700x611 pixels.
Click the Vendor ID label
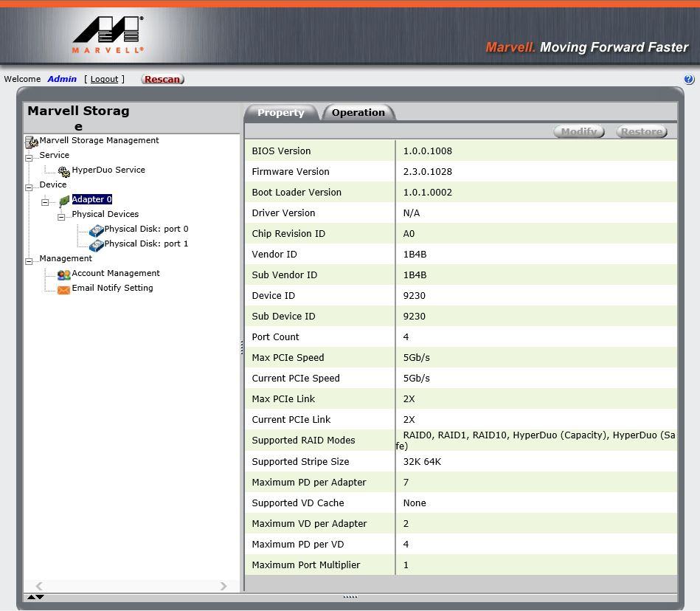[x=274, y=254]
